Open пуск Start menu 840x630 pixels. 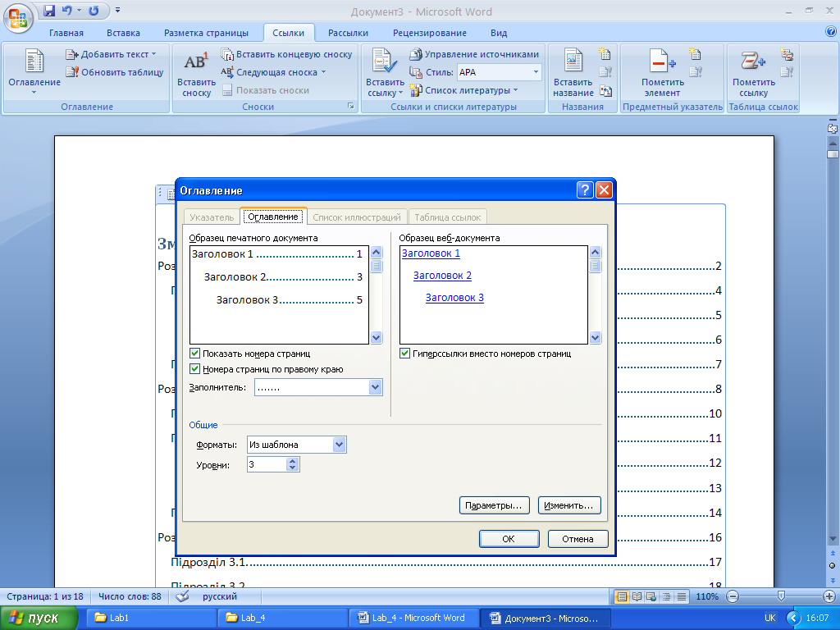[38, 619]
